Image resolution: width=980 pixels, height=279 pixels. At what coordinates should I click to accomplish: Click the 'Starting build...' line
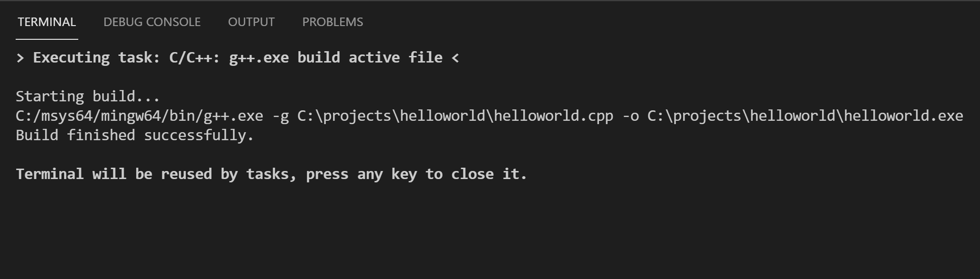click(88, 96)
